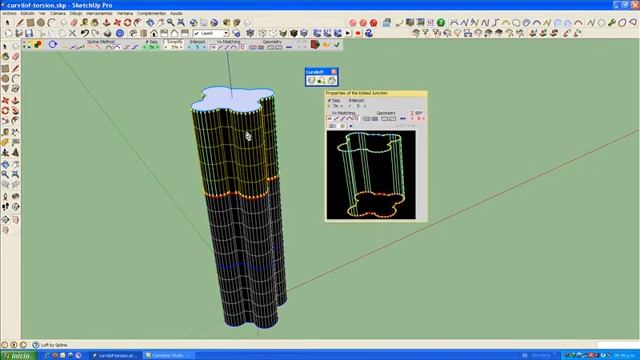This screenshot has width=640, height=360.
Task: Choose the Zoom magnifier tool in top toolbar
Action: (x=170, y=22)
